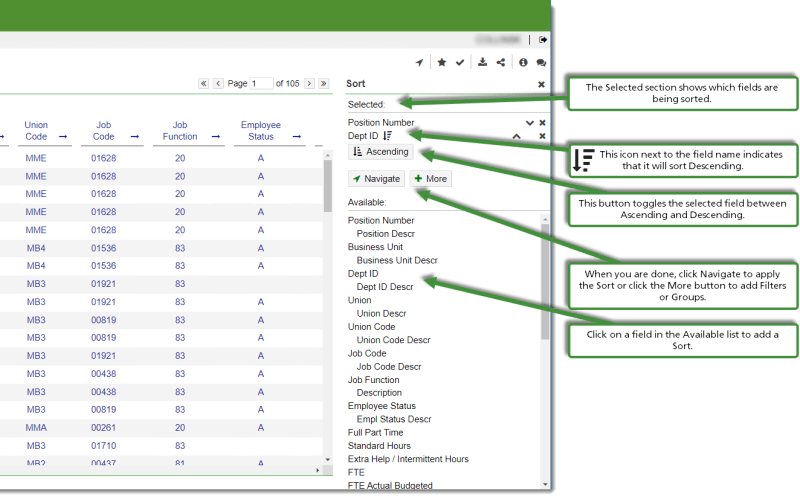Click the arrow next to Union Code header
This screenshot has height=496, width=800.
[x=63, y=137]
